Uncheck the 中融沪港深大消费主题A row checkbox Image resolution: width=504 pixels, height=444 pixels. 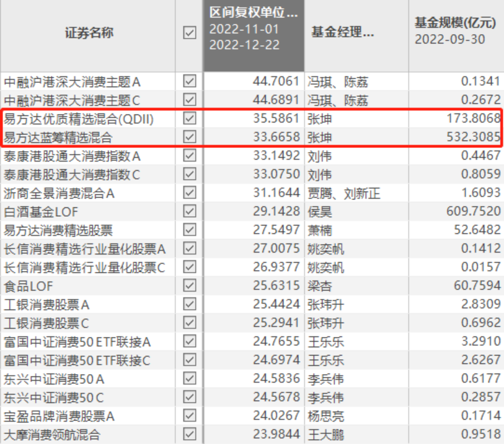189,81
